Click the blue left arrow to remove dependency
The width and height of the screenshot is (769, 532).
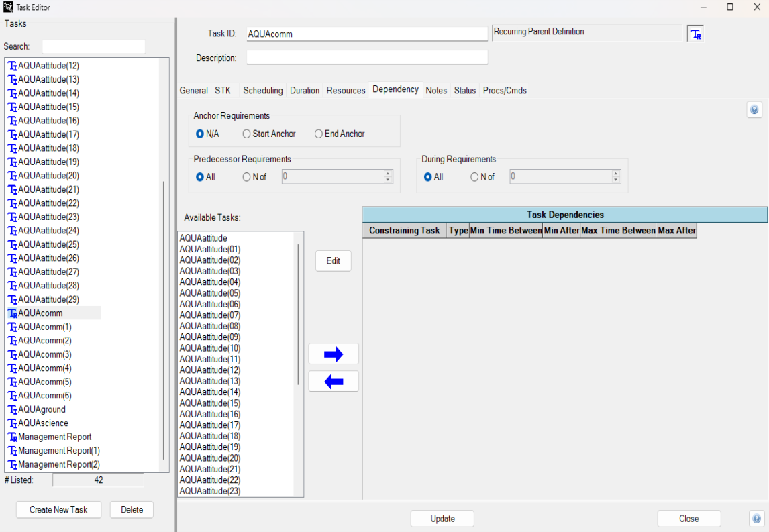[x=334, y=382]
